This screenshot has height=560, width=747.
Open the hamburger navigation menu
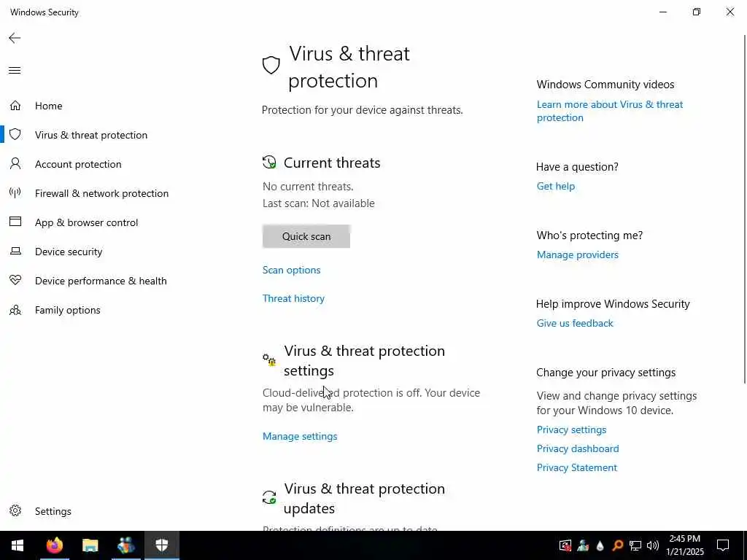click(x=15, y=71)
